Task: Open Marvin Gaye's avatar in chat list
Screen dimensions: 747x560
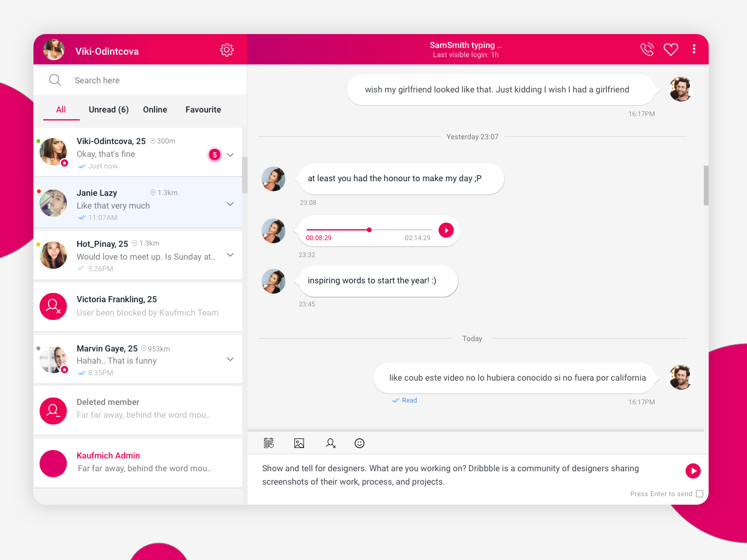Action: click(53, 359)
